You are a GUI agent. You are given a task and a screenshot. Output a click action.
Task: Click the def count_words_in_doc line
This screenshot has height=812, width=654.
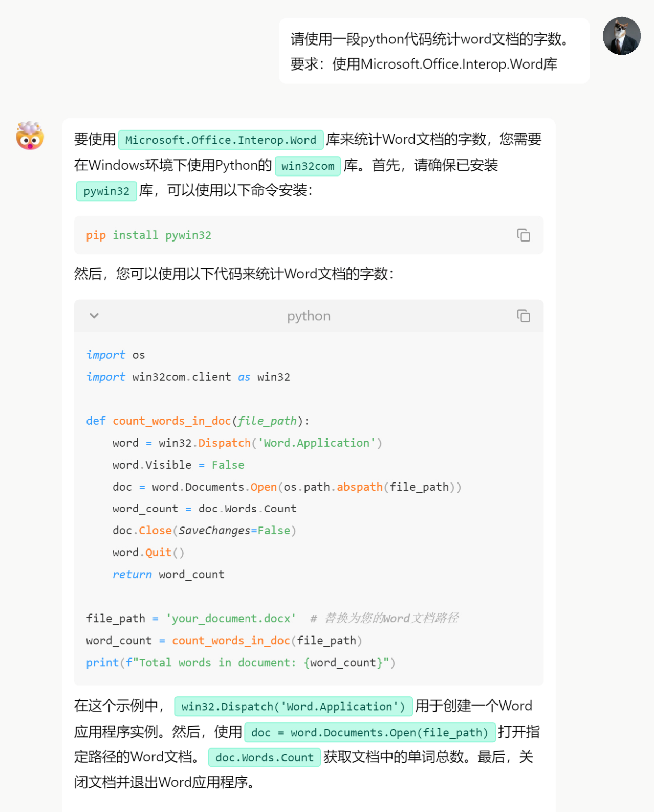198,421
